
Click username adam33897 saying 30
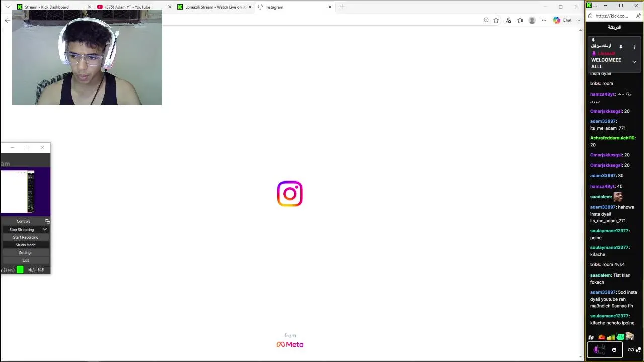coord(603,176)
